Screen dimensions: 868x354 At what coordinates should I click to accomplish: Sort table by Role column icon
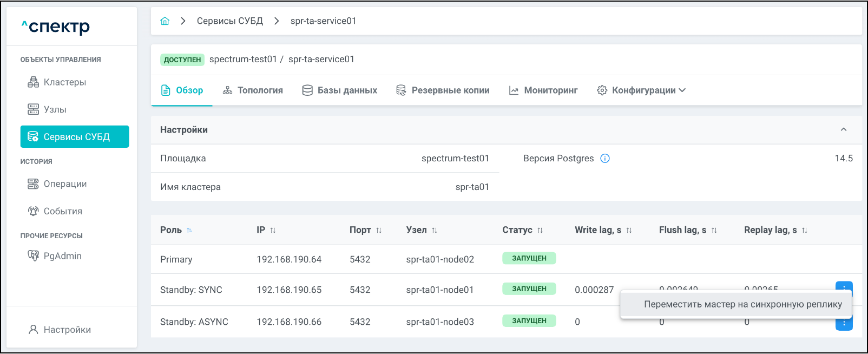189,231
